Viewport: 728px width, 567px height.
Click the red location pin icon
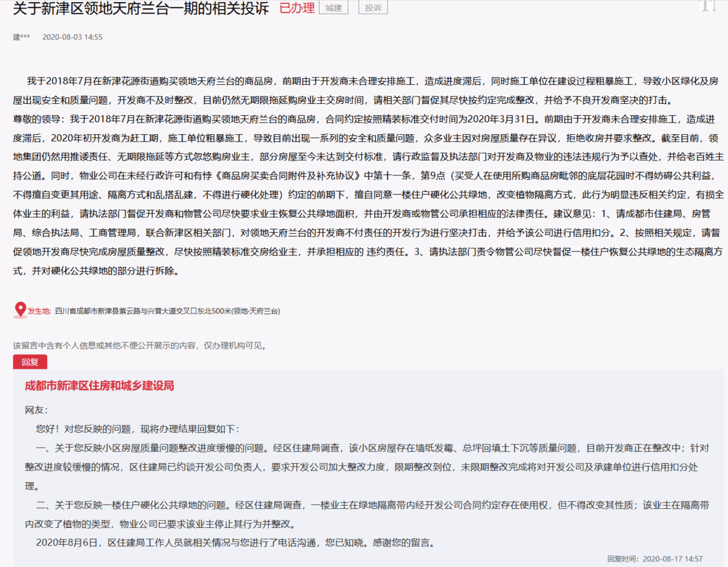(20, 310)
